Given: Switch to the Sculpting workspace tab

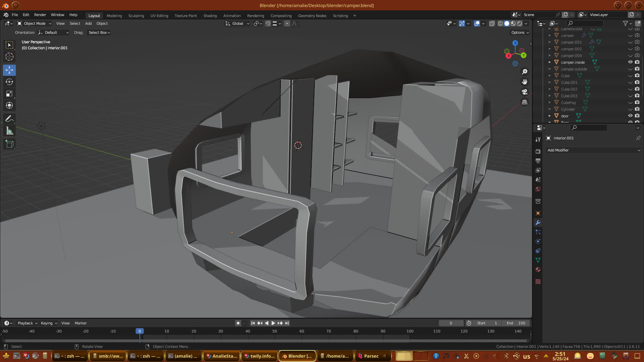Looking at the screenshot, I should click(x=136, y=16).
